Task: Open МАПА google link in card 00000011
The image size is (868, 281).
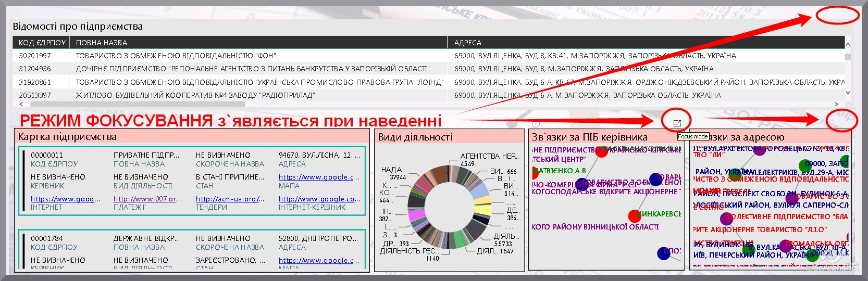Action: click(319, 177)
